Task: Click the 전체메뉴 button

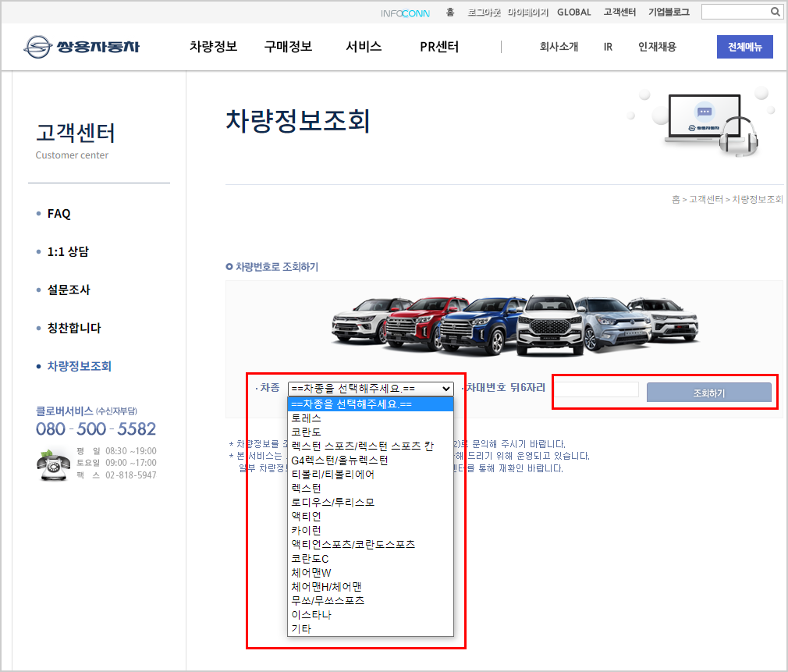Action: click(x=744, y=47)
